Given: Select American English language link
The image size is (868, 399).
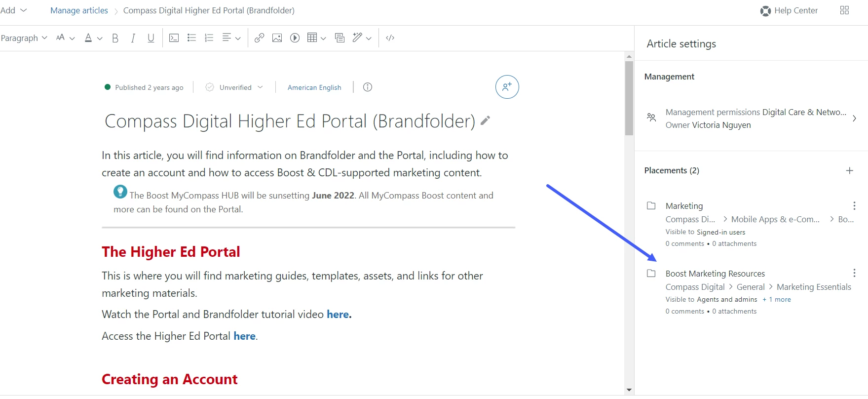Looking at the screenshot, I should click(x=314, y=87).
